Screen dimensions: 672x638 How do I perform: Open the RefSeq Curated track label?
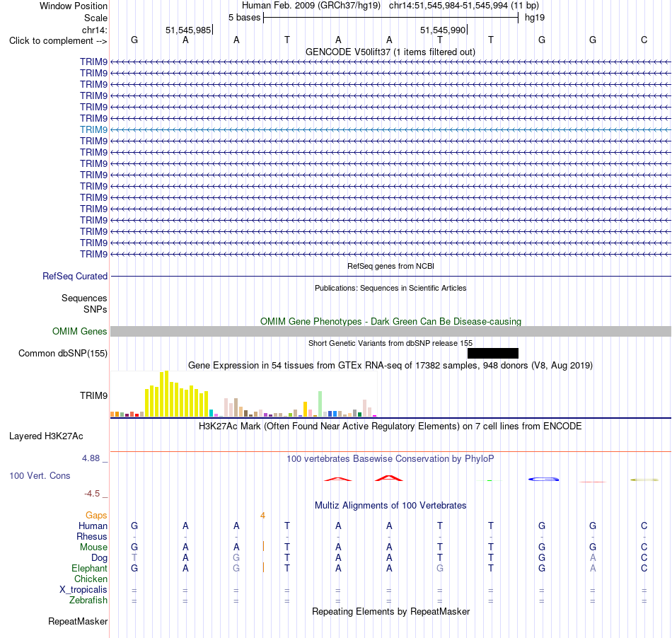point(75,276)
